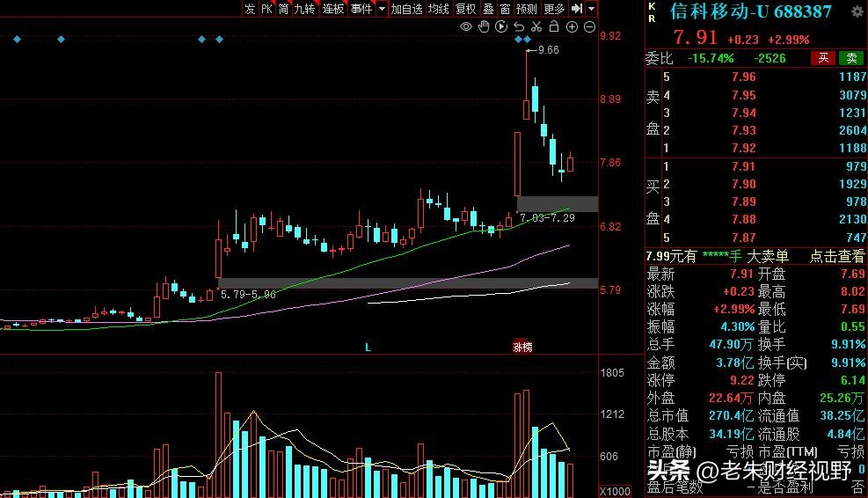Open the 更多 more menu
Viewport: 868px width, 498px height.
[554, 9]
